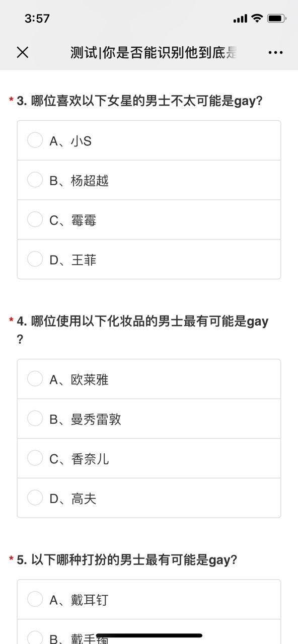
Task: Choose option B 杨超越
Action: coord(149,180)
